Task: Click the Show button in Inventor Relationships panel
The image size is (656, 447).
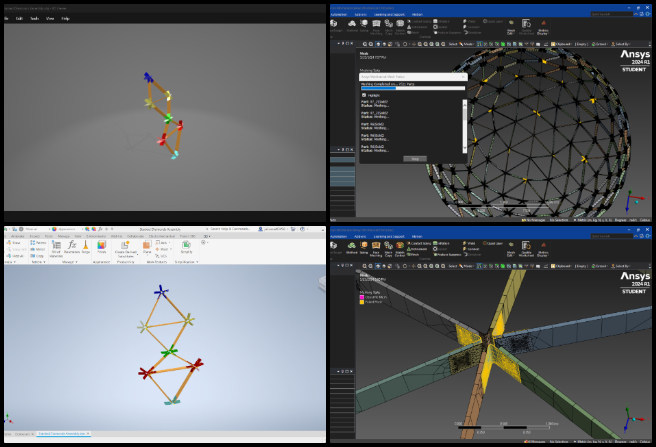Action: (x=13, y=243)
